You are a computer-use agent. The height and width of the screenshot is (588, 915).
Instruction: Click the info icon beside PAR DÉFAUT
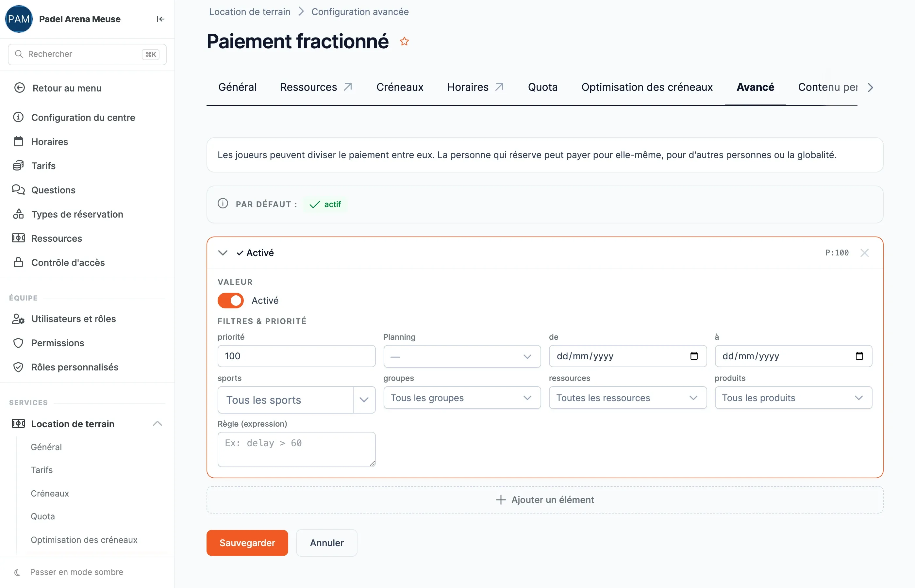click(223, 204)
